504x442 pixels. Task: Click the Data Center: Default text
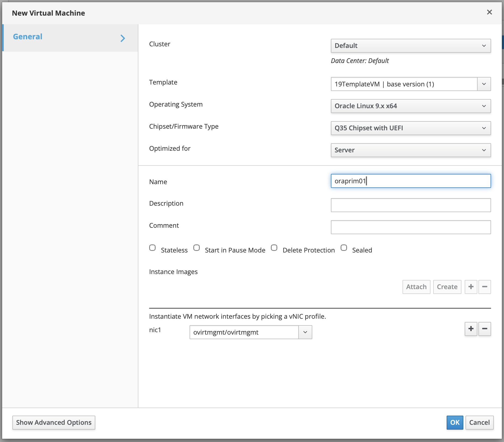click(360, 61)
